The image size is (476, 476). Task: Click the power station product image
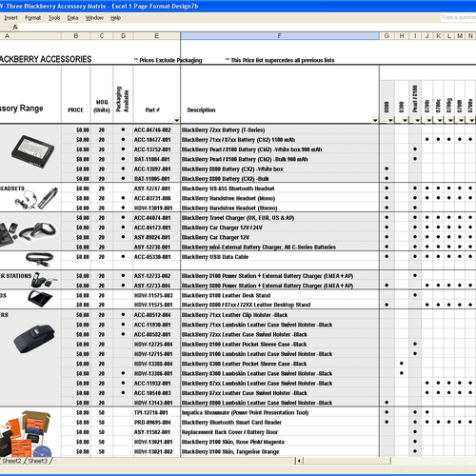tap(44, 280)
